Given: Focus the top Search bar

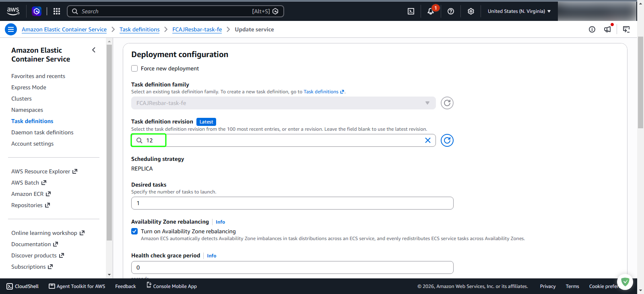Looking at the screenshot, I should pos(175,11).
